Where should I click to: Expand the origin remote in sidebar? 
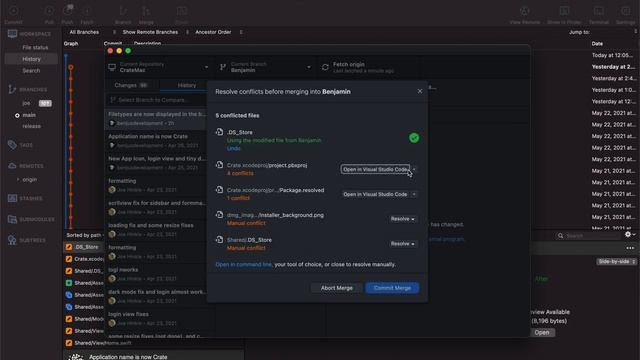(18, 179)
